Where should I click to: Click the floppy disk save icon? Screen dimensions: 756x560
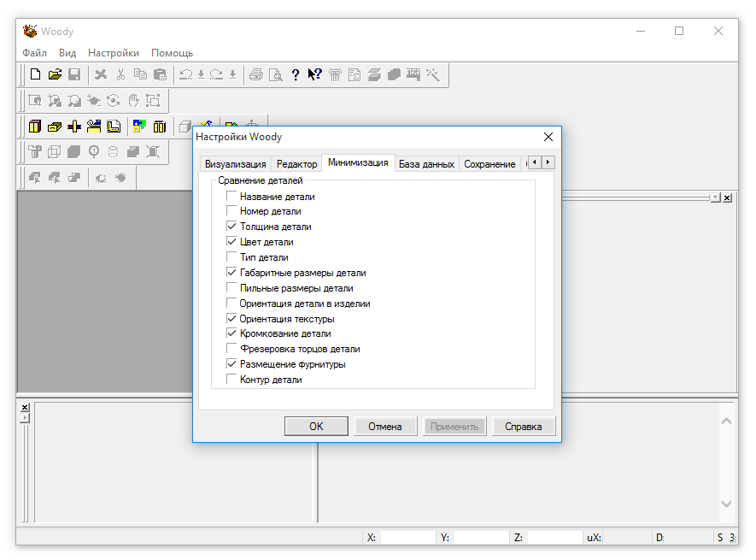coord(74,74)
